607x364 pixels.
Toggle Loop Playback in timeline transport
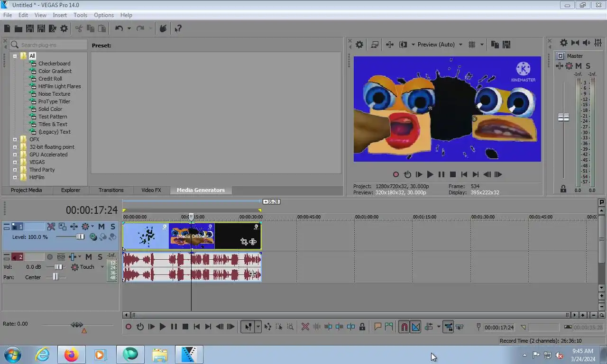[140, 327]
